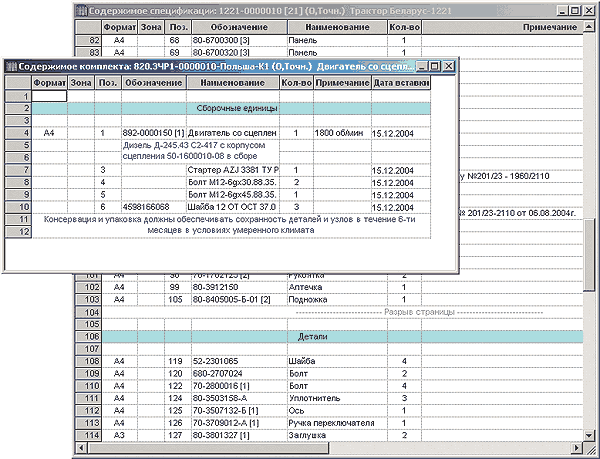
Task: Click cell 'Двигатель со сцеплен' in kit window
Action: click(x=233, y=133)
